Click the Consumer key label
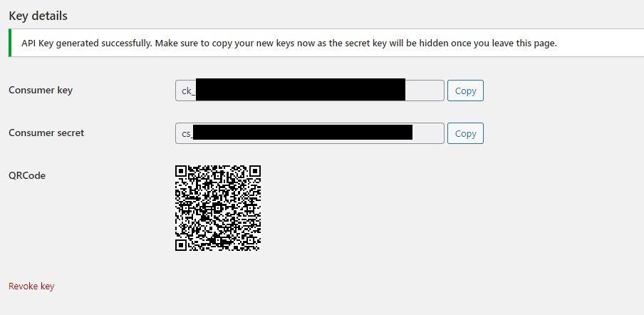The height and width of the screenshot is (315, 644). point(41,90)
